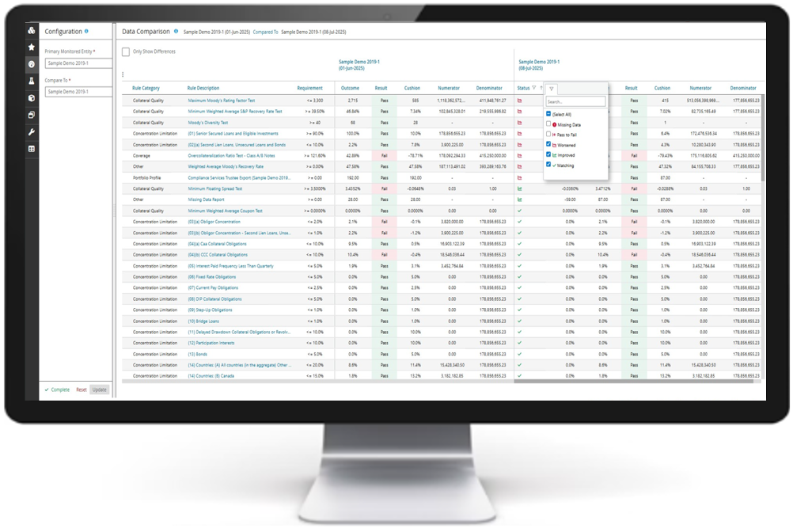
Task: Click the filter Search input field
Action: (x=575, y=102)
